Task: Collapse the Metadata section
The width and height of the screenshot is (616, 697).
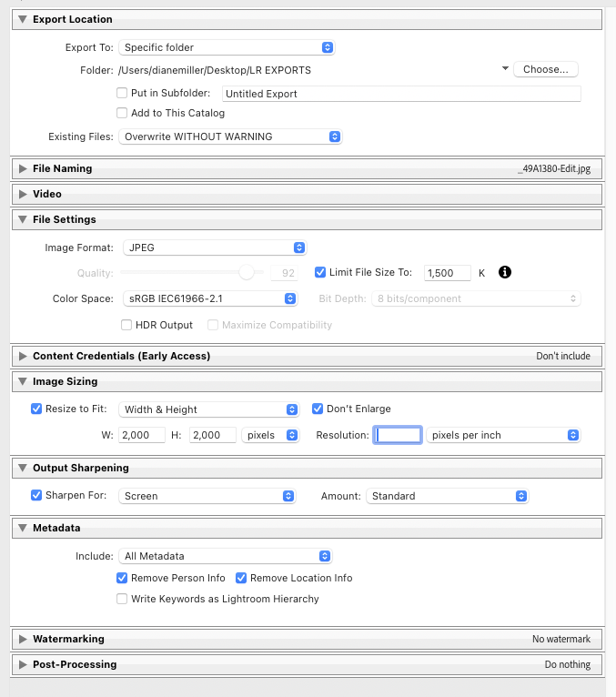Action: [23, 528]
